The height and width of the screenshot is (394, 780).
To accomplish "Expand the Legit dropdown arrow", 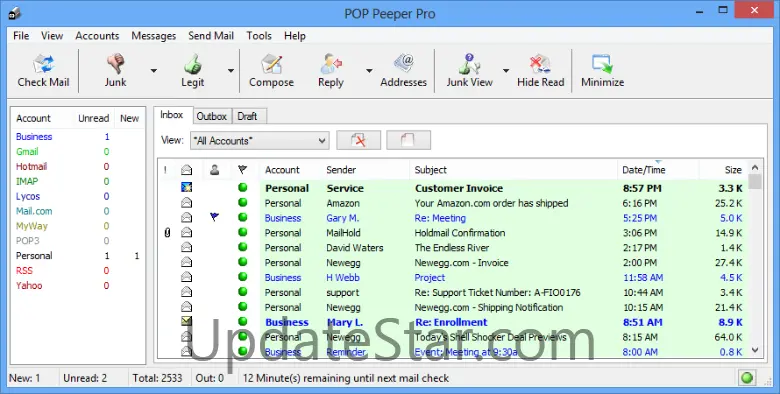I will pos(231,71).
